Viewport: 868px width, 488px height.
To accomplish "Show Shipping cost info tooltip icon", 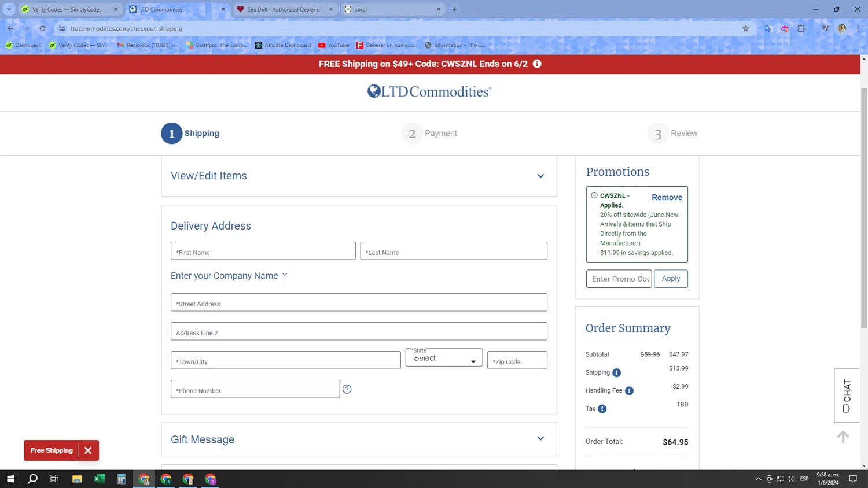I will pyautogui.click(x=616, y=372).
